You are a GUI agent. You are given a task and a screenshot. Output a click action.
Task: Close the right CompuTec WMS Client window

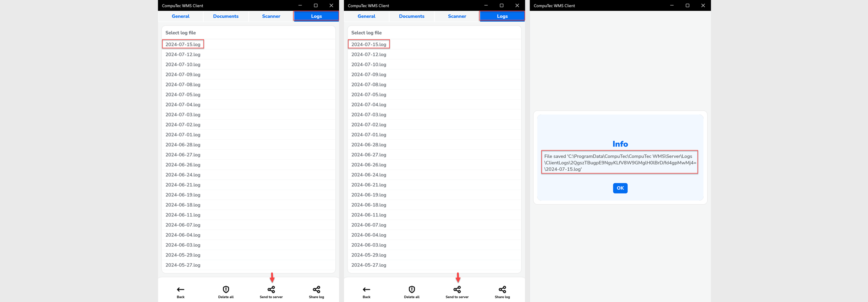(703, 5)
